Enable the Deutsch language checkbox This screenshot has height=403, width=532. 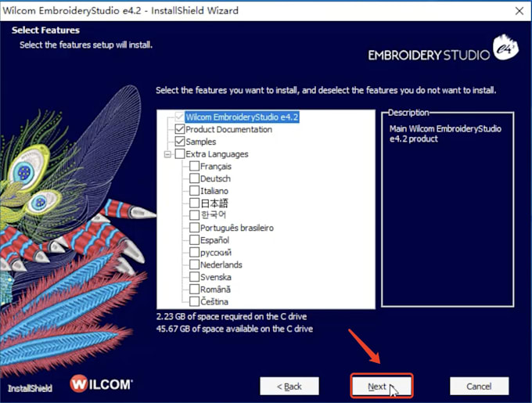coord(194,178)
